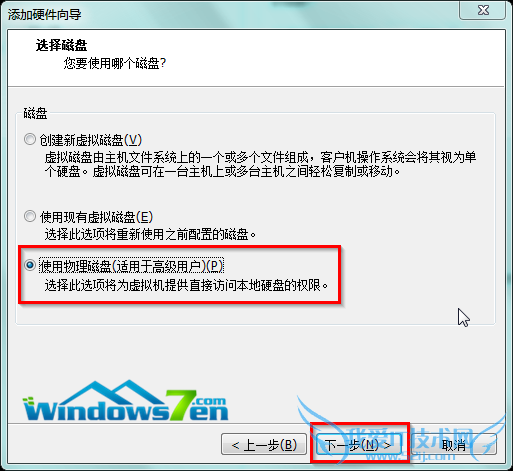Click the 您要使用哪个磁盘? subtitle
The height and width of the screenshot is (471, 513).
click(x=115, y=63)
